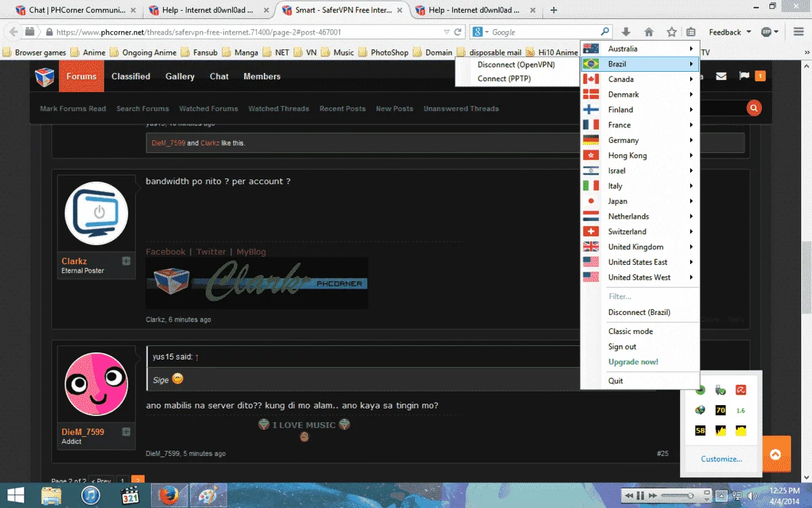Open the URL bar history dropdown arrow
This screenshot has width=812, height=508.
coord(446,32)
